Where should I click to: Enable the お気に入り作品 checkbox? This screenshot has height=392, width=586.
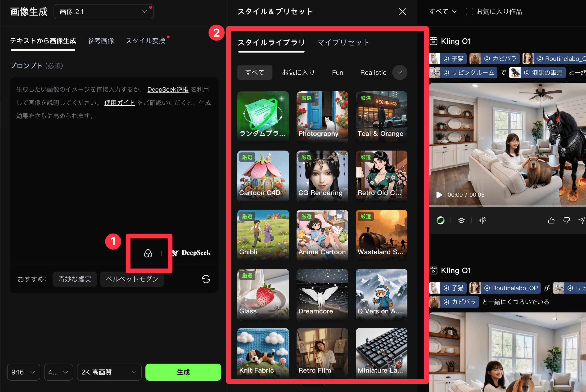(x=469, y=12)
